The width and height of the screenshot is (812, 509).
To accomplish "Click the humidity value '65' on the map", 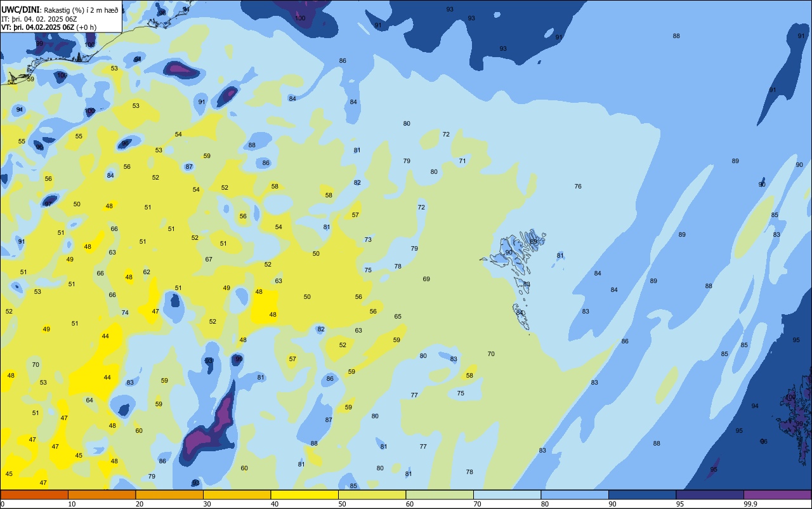I will click(398, 317).
